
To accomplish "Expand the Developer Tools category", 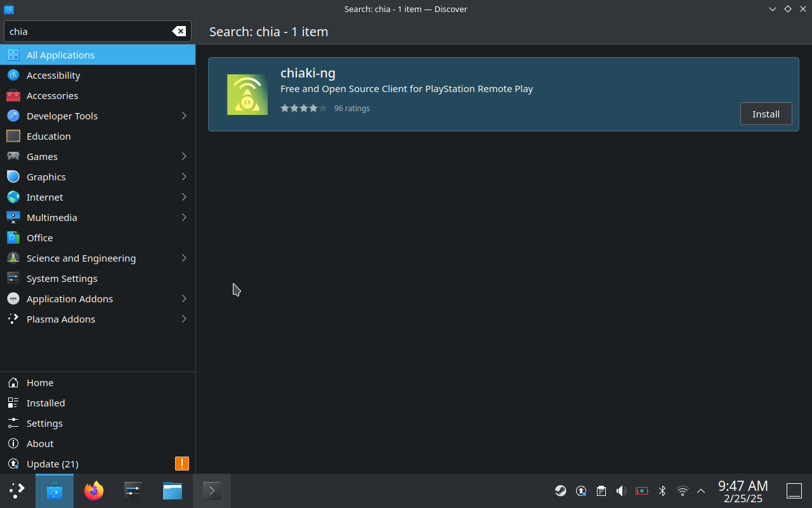I will pyautogui.click(x=184, y=116).
